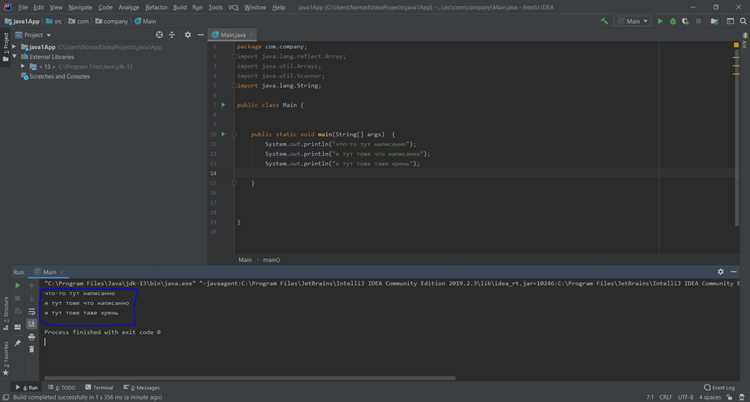Screen dimensions: 750x402
Task: Toggle scroll to end icon in Run console
Action: pyautogui.click(x=32, y=324)
